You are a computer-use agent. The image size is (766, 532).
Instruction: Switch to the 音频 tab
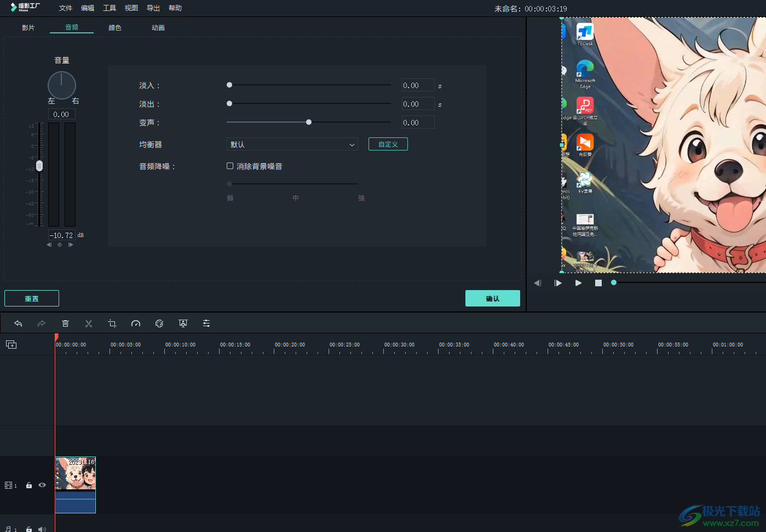(x=72, y=27)
